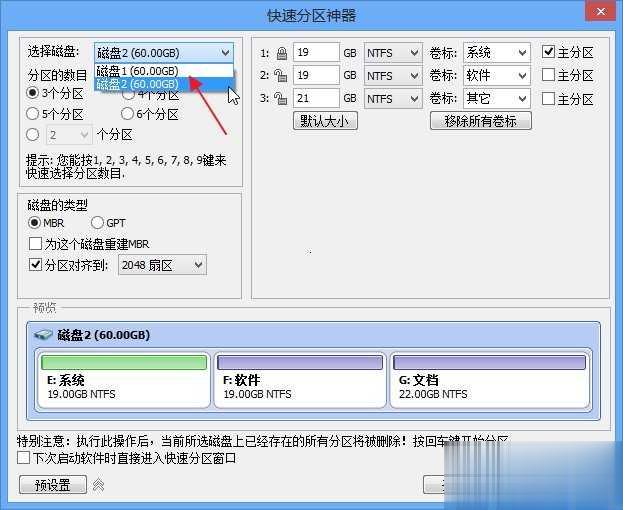Open the custom partition count dropdown
This screenshot has width=623, height=510.
point(69,135)
